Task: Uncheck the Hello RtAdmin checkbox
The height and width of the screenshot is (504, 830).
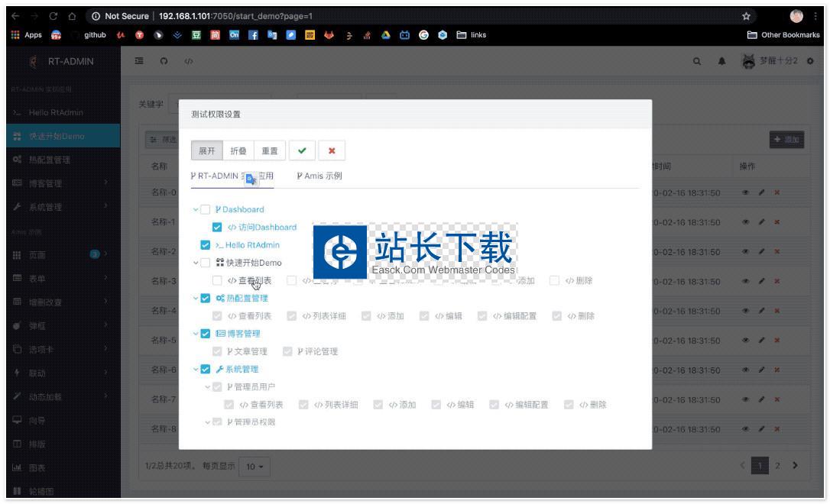Action: 205,245
